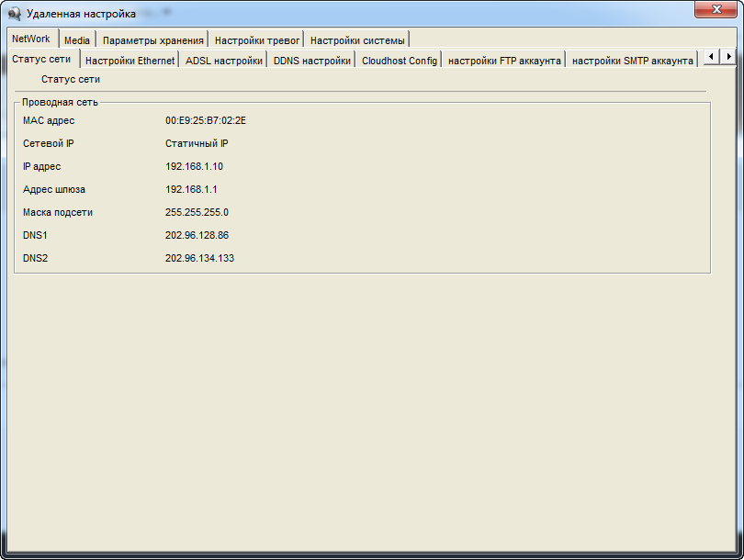Click the IP address value 192.168.1.10
This screenshot has width=744, height=560.
[194, 166]
